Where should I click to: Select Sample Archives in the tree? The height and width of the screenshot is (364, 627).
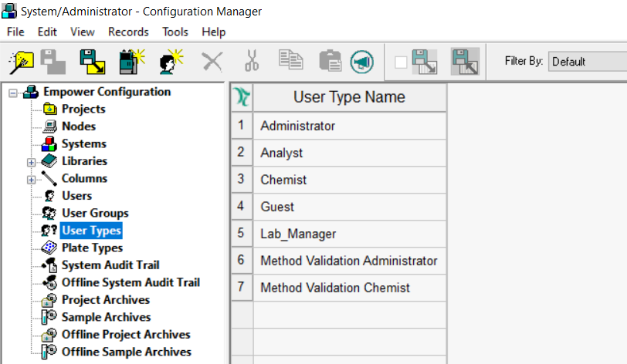click(106, 317)
